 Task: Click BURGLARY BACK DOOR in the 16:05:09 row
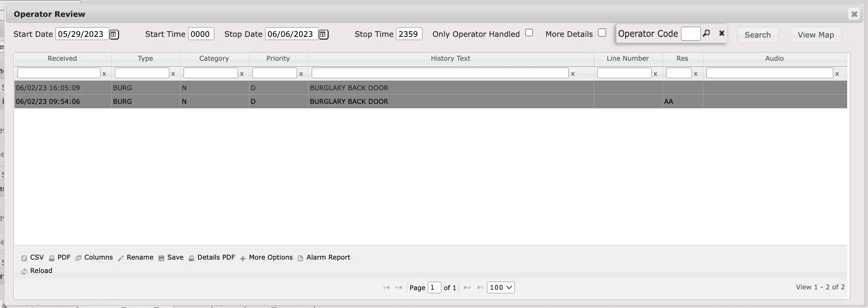click(x=349, y=88)
